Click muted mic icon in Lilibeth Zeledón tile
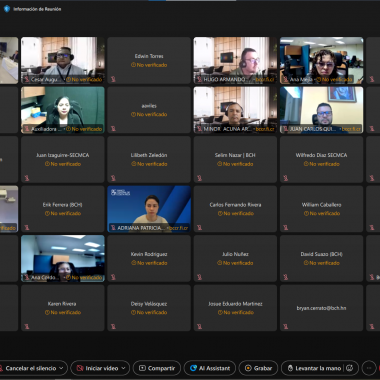This screenshot has height=380, width=380. pyautogui.click(x=113, y=178)
